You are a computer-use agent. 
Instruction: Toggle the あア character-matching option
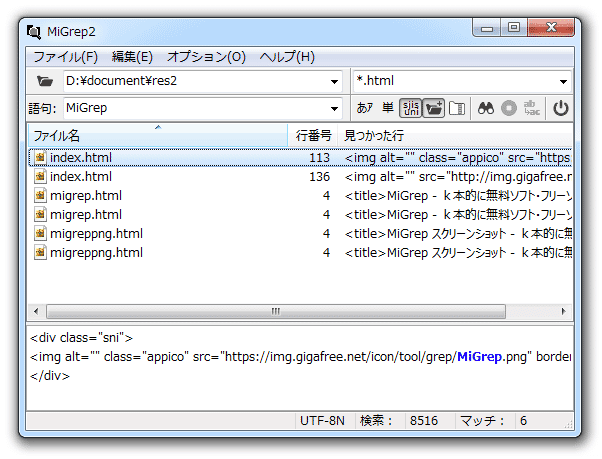pyautogui.click(x=364, y=108)
